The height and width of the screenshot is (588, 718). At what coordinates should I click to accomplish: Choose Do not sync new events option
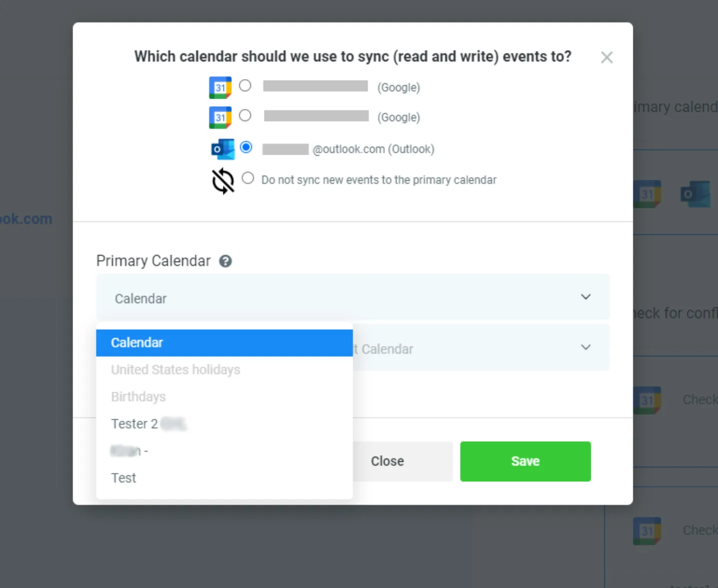pyautogui.click(x=248, y=178)
